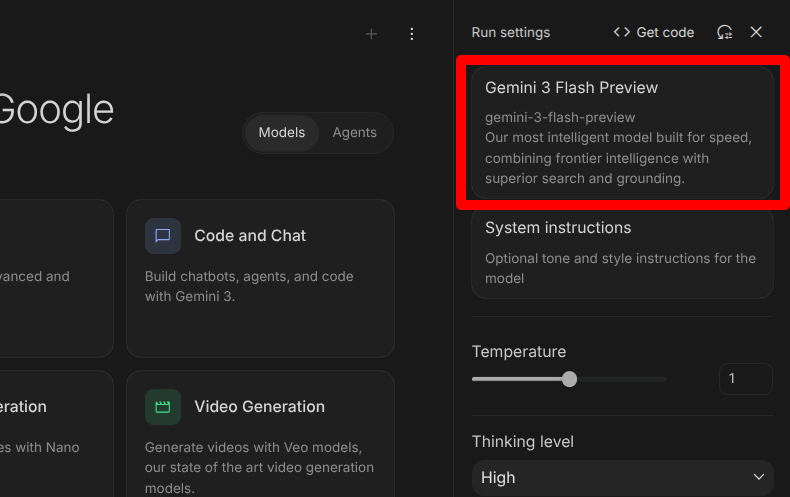Click the Temperature slider handle
Screen dimensions: 790x497
(569, 379)
